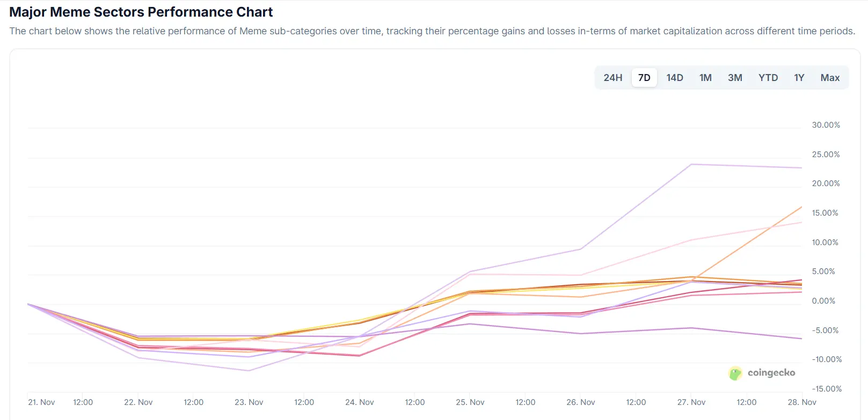Click the orange line's rising end point
This screenshot has height=420, width=868.
[x=801, y=207]
